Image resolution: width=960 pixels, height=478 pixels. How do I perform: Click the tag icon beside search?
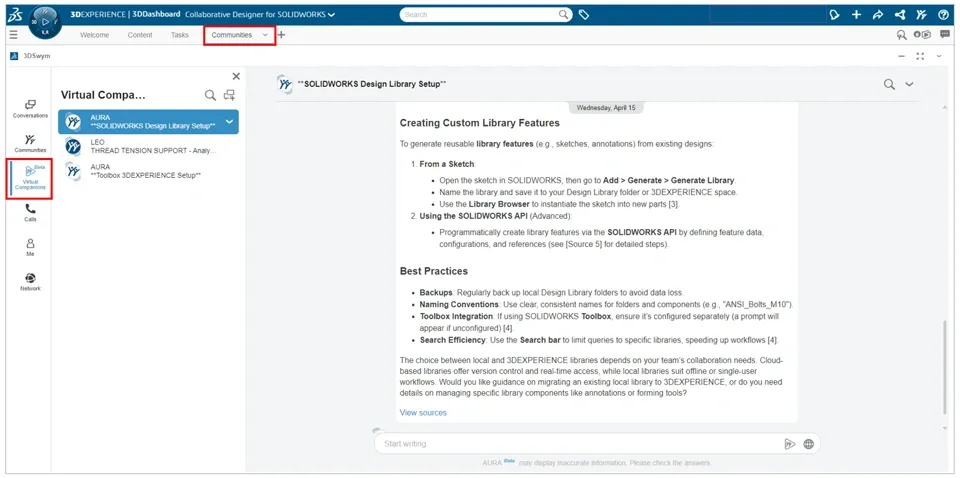(x=584, y=15)
